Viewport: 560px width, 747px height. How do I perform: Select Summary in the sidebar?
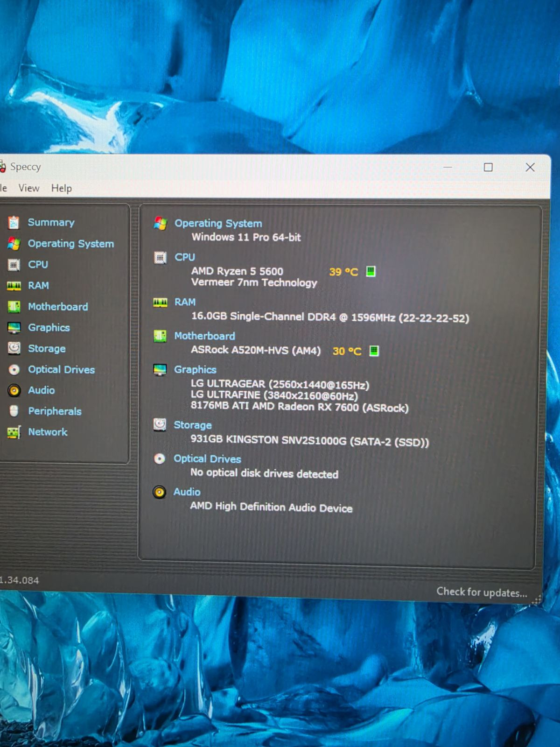[x=51, y=222]
